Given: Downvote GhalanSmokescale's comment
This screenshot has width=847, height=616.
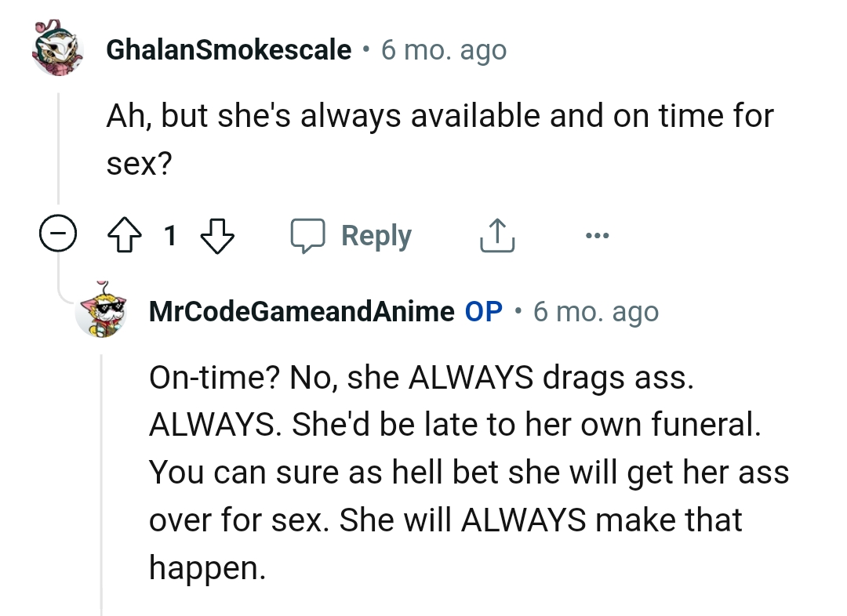Looking at the screenshot, I should pyautogui.click(x=218, y=235).
